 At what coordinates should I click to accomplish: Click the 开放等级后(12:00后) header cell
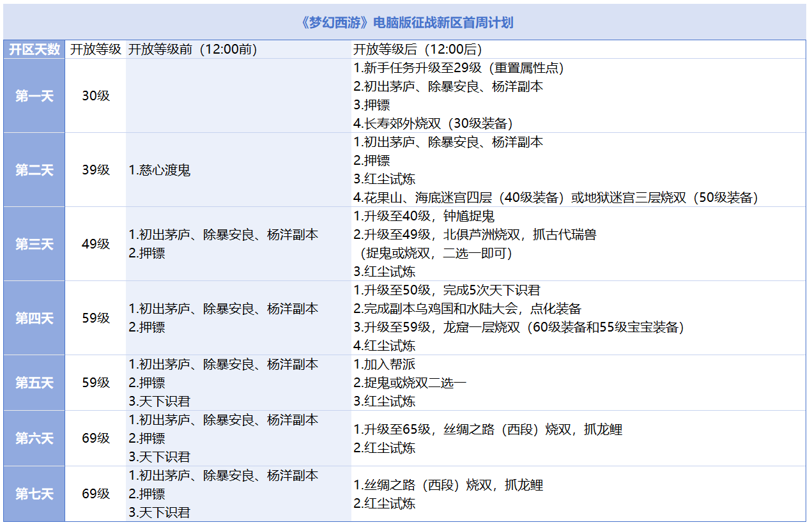click(x=418, y=49)
